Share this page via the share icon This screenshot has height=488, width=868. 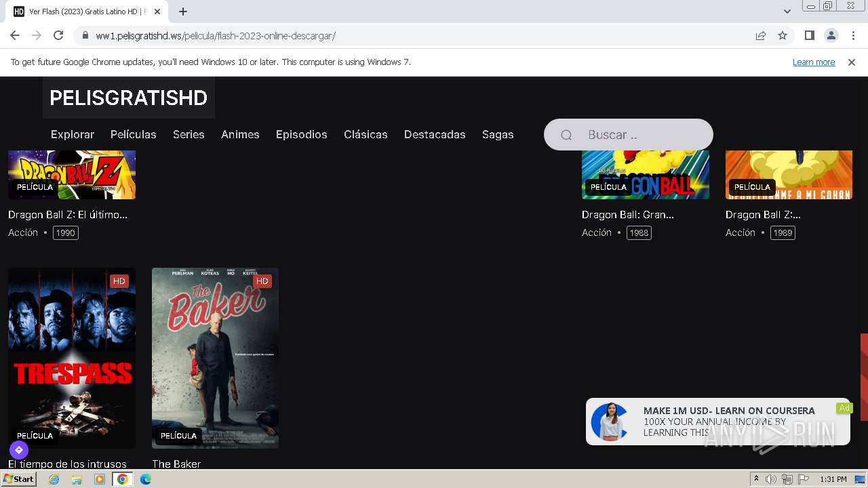pos(761,35)
